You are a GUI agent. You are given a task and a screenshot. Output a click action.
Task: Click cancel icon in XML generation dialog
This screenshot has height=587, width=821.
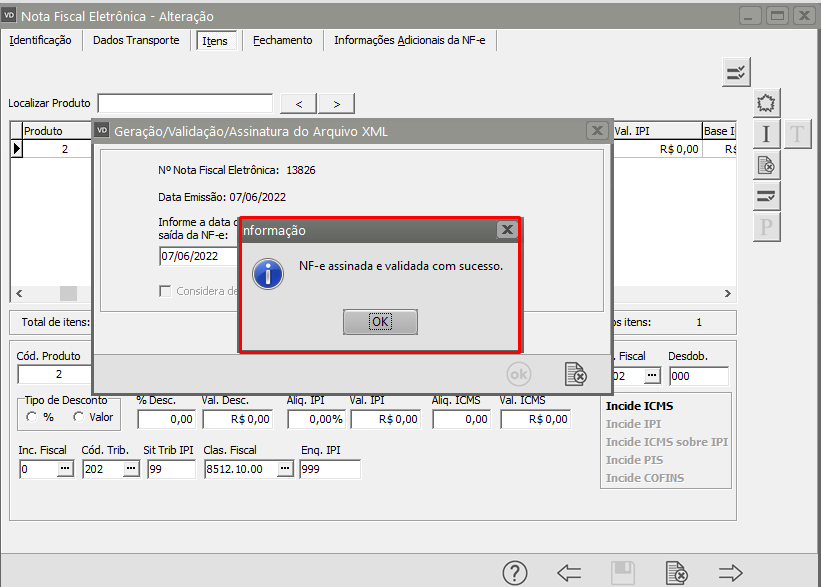click(x=575, y=374)
